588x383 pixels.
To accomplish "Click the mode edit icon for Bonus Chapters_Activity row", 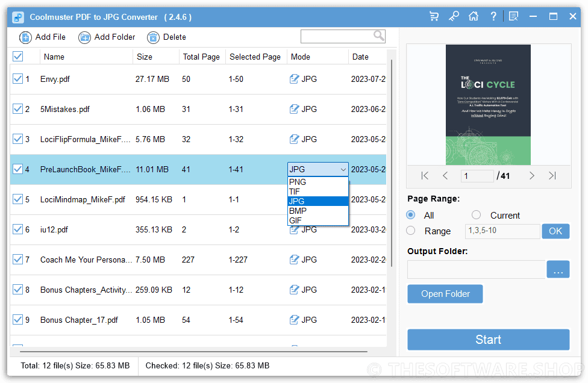I will point(295,290).
